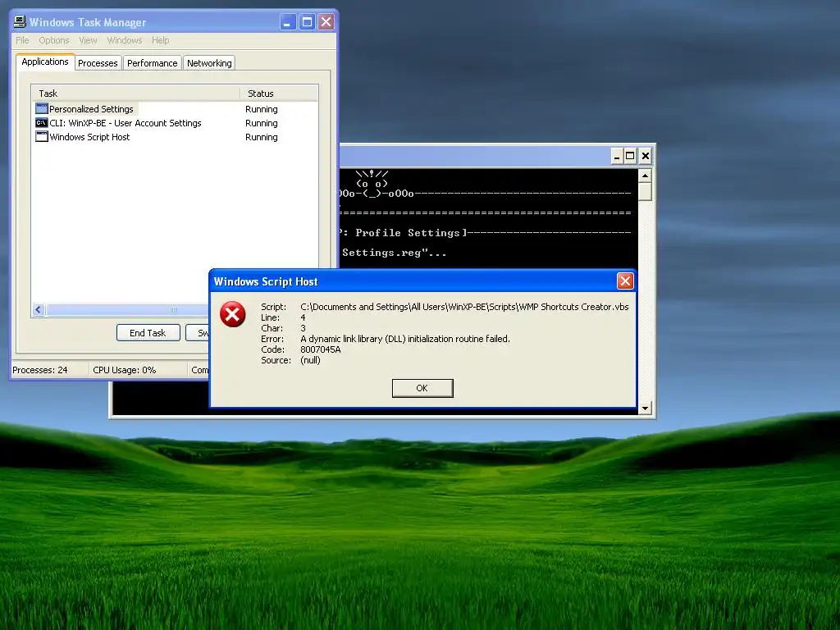Click the CPU Usage: 0% status entry

click(125, 370)
